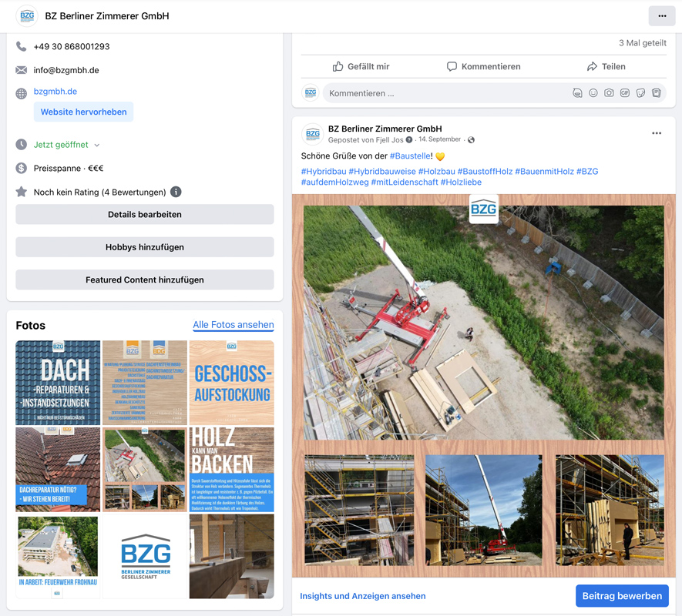Open the #Holzliebe hashtag
This screenshot has height=616, width=682.
click(x=461, y=182)
